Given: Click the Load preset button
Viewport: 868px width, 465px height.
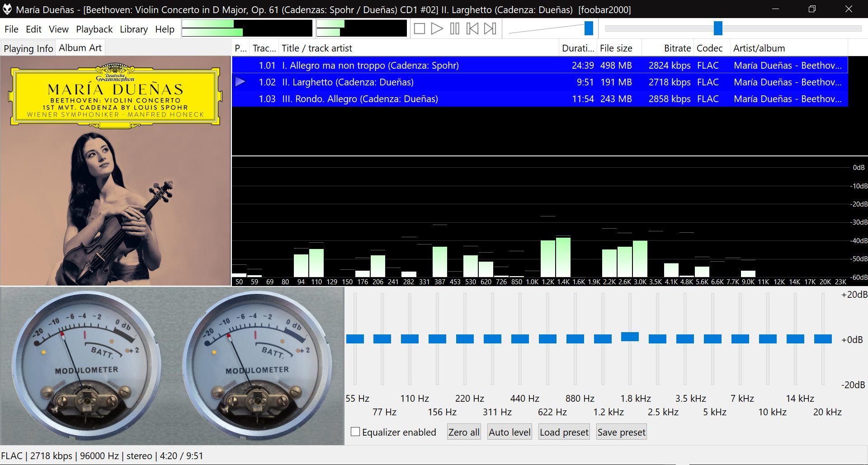Looking at the screenshot, I should (x=564, y=432).
